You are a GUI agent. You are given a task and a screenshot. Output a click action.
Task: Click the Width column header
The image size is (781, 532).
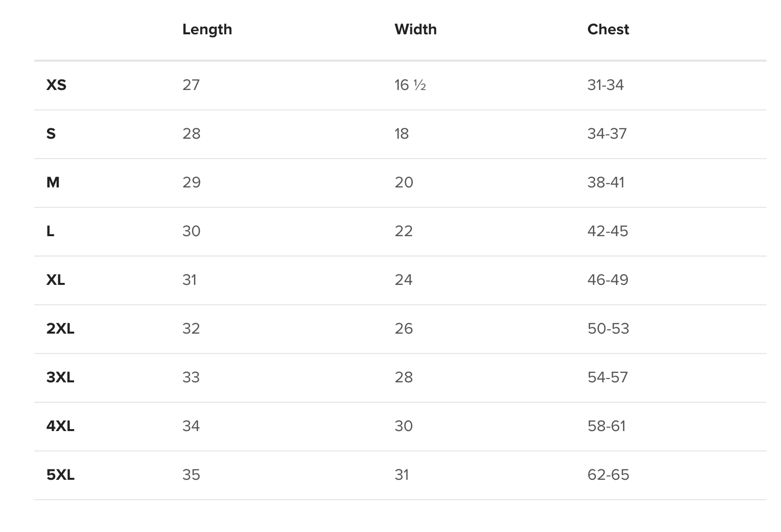click(415, 29)
